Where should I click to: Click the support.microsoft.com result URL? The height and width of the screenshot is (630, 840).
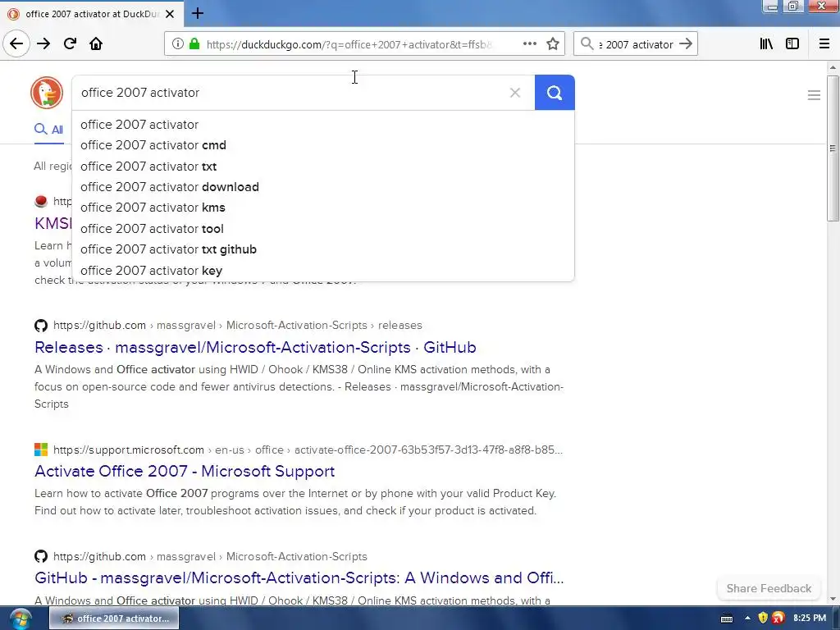[x=308, y=450]
